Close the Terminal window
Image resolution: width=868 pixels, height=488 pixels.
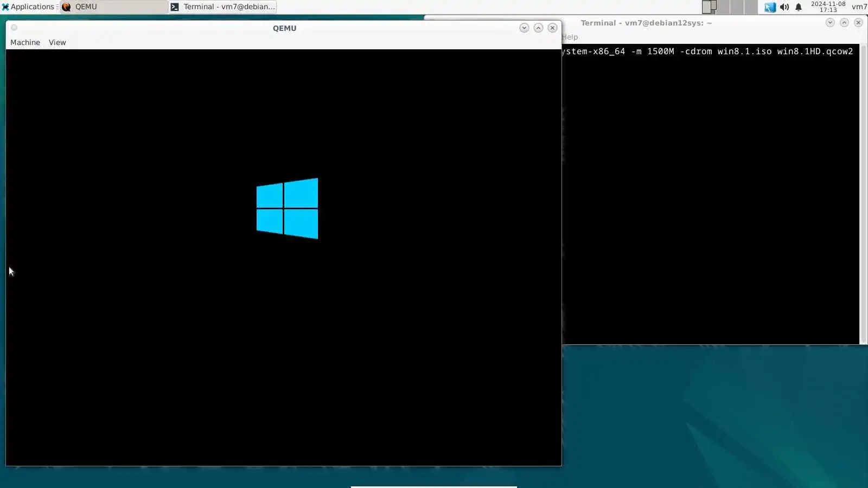858,22
